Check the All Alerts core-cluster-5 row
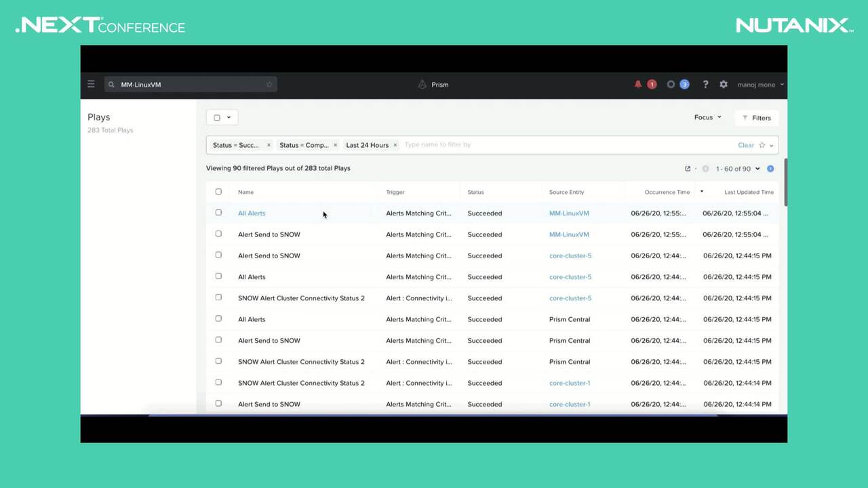 point(218,276)
